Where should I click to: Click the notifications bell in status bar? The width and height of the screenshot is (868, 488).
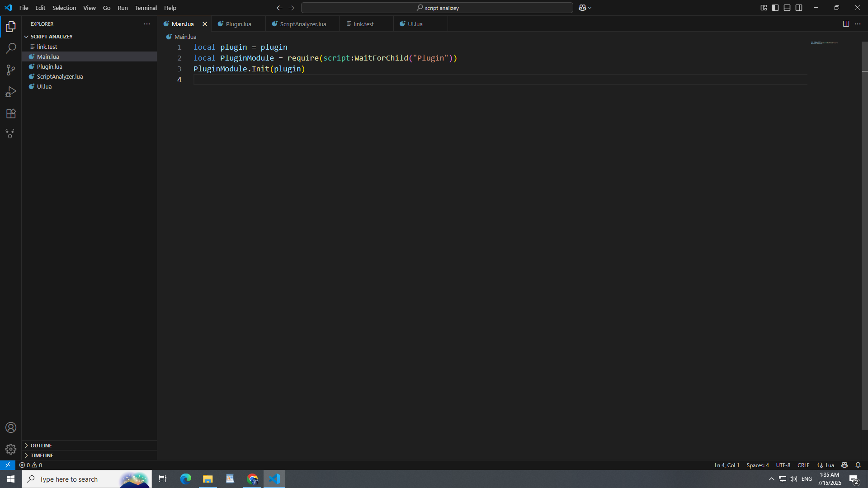click(x=858, y=465)
